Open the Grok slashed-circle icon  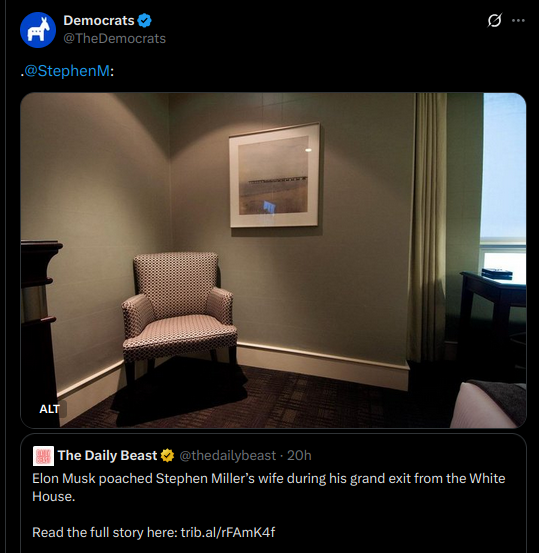coord(494,20)
